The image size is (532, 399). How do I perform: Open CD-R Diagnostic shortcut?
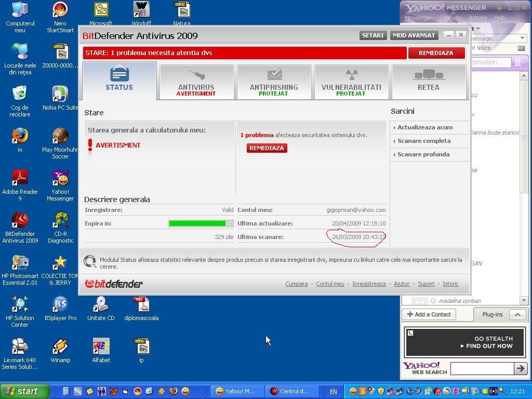(x=60, y=228)
